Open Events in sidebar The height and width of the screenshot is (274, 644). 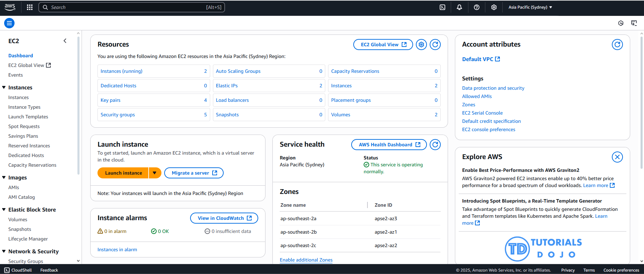click(16, 75)
